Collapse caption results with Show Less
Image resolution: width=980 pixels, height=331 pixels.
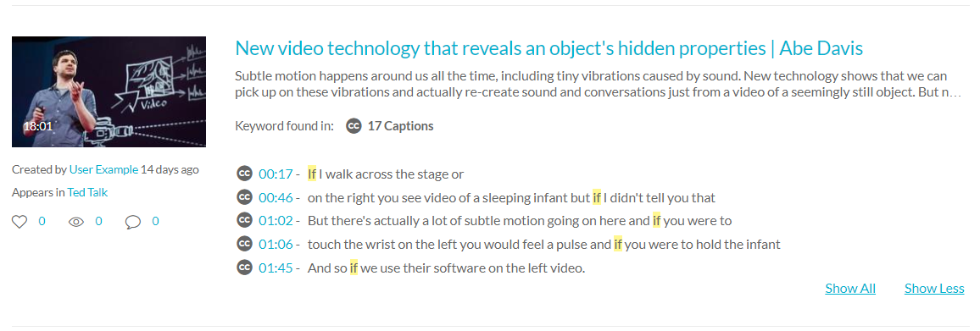[933, 289]
